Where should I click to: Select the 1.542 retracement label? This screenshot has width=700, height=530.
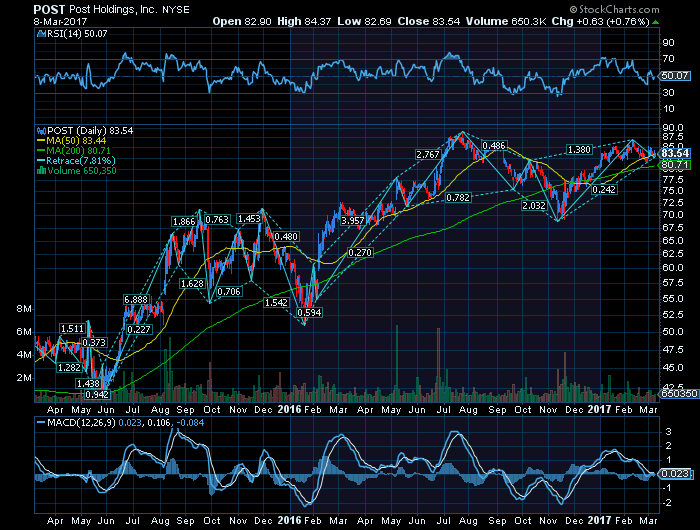click(276, 302)
